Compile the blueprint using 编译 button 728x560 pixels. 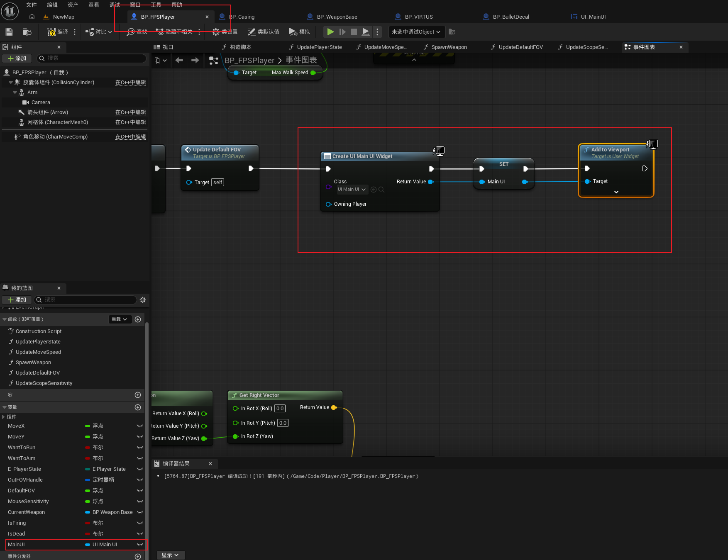[58, 32]
